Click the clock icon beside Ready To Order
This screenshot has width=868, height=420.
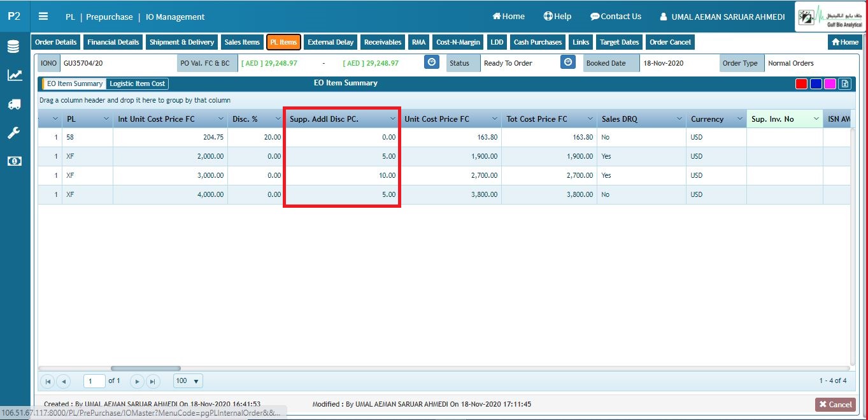point(568,62)
